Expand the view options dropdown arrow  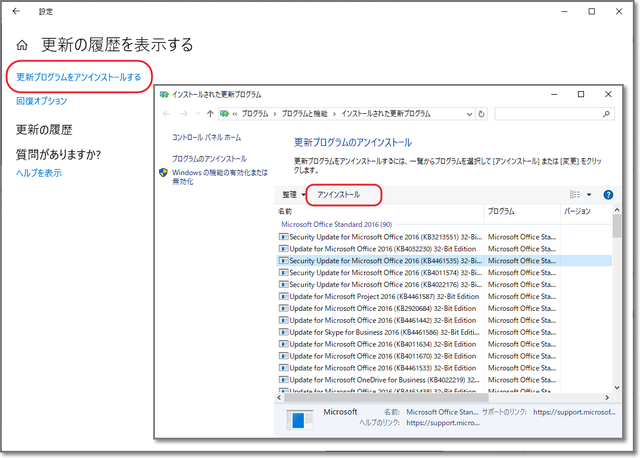pos(589,194)
